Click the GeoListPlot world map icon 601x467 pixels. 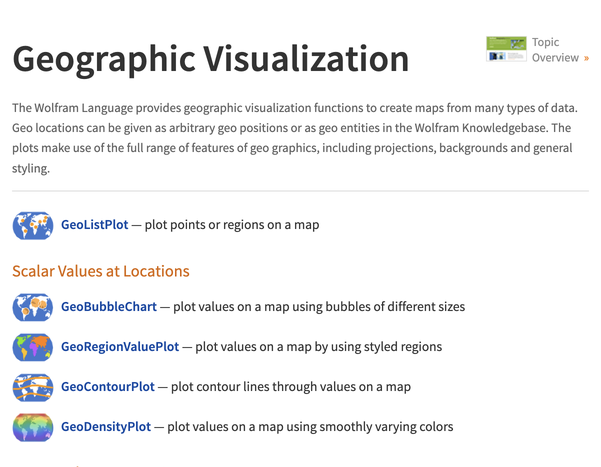tap(33, 226)
